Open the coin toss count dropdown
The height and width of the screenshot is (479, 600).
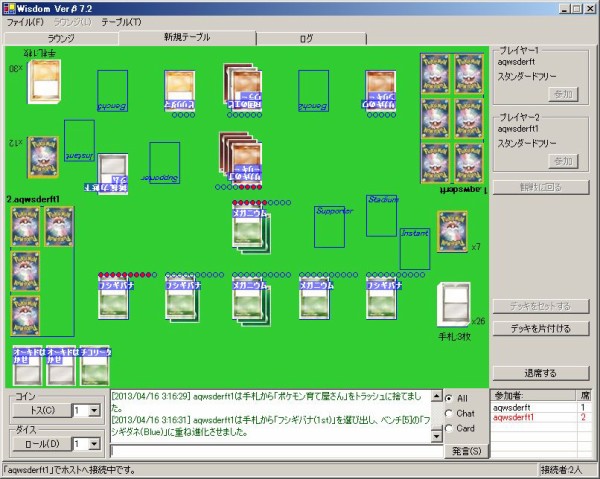[95, 410]
